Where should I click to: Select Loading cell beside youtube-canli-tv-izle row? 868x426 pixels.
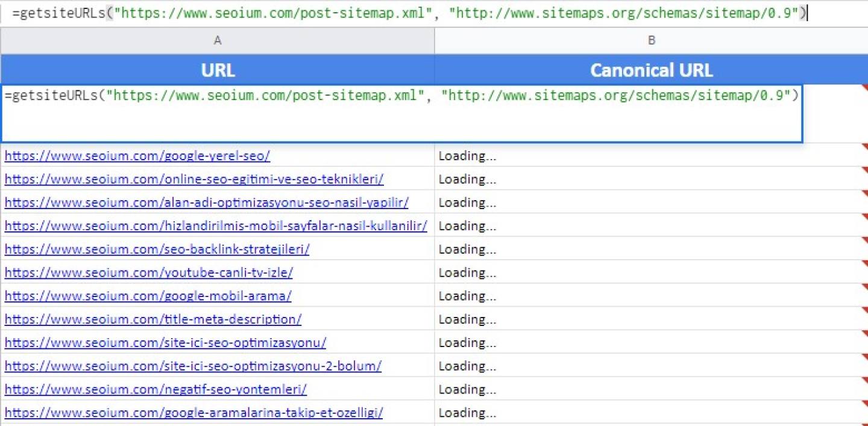(652, 272)
